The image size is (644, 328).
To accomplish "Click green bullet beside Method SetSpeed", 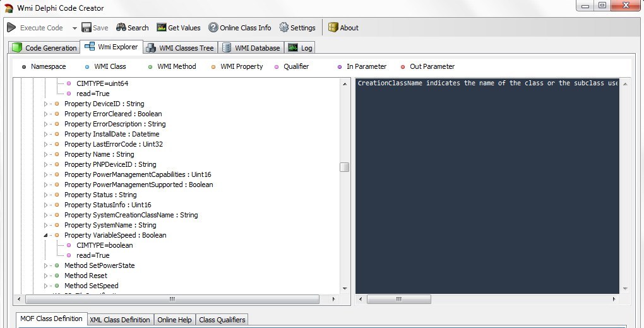I will [57, 286].
